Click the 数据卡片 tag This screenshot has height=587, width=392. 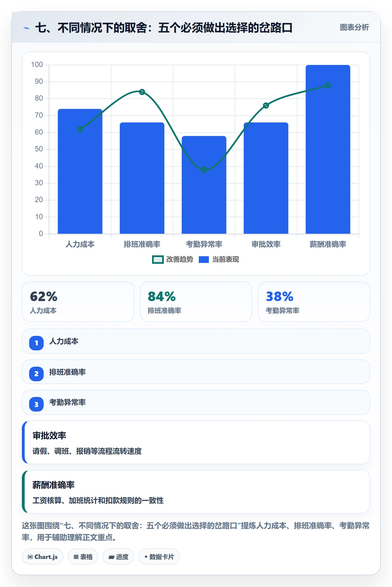(x=159, y=557)
